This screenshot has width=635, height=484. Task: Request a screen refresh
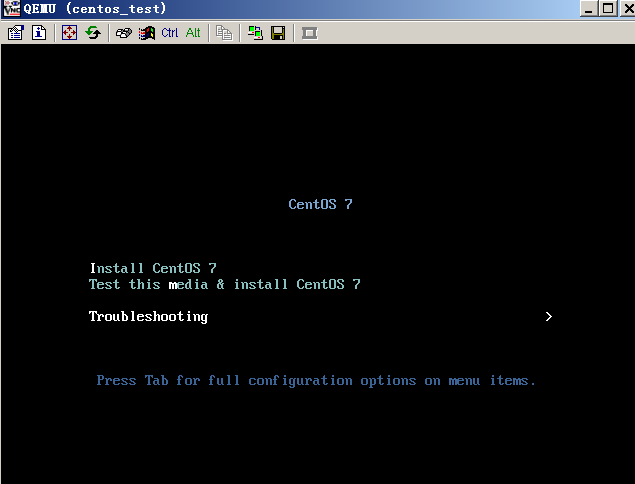93,33
